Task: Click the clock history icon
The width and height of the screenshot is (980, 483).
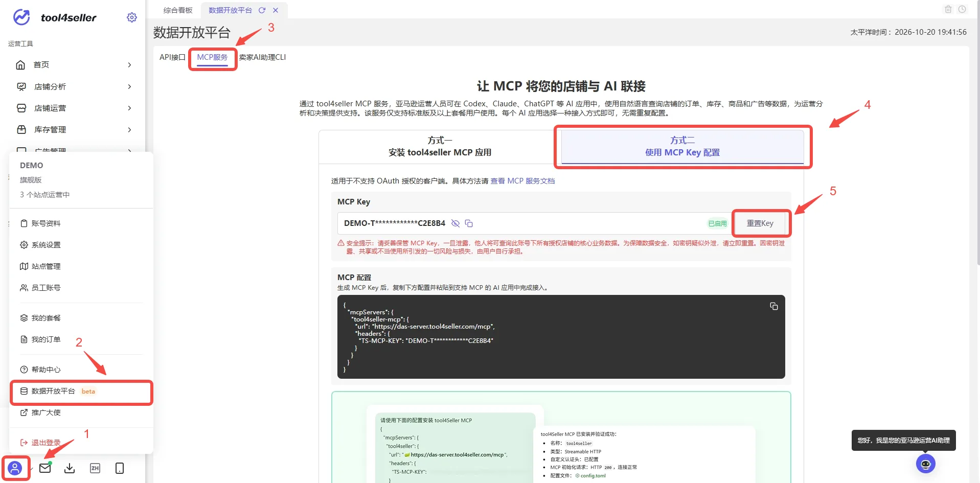Action: point(962,9)
